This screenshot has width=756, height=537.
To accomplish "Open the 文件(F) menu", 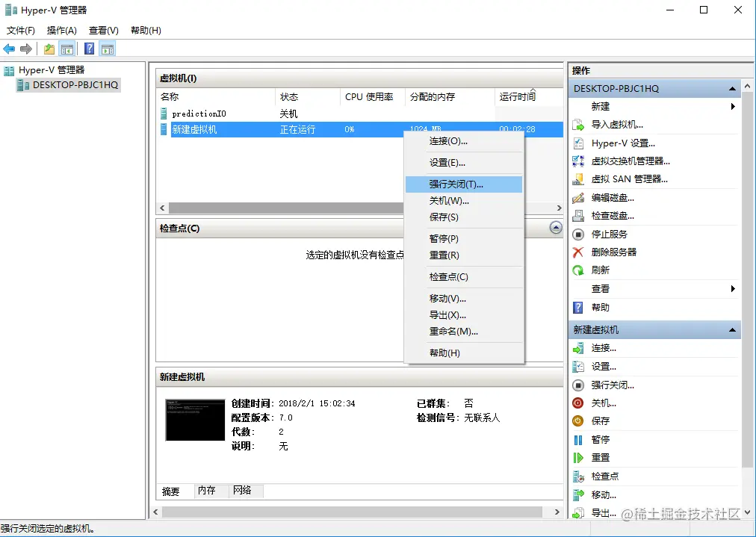I will point(21,31).
